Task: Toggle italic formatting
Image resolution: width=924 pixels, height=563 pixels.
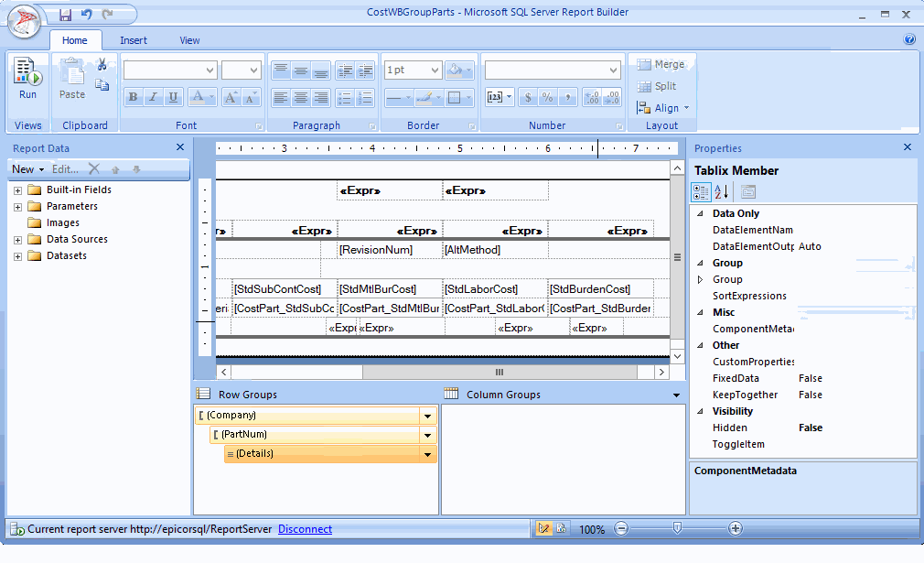Action: [x=153, y=97]
